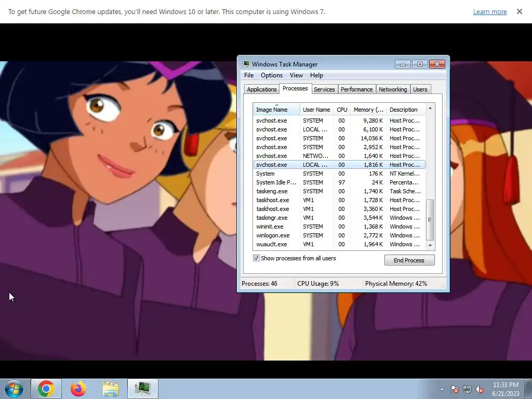
Task: Select svchost.exe row using 6,100 K
Action: [x=339, y=129]
